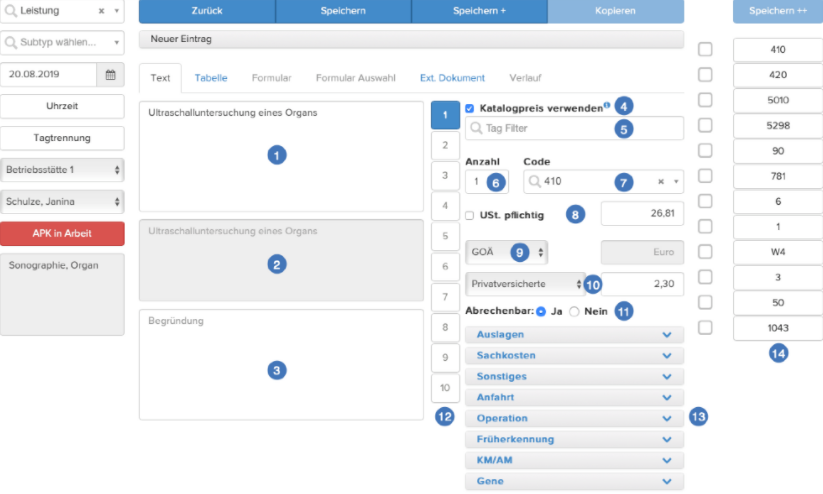Image resolution: width=823 pixels, height=494 pixels.
Task: Click the red APK in Arbeit button
Action: (x=62, y=234)
